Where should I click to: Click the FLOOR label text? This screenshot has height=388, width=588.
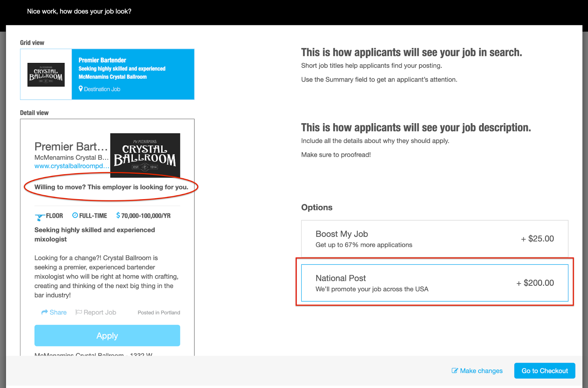coord(54,216)
